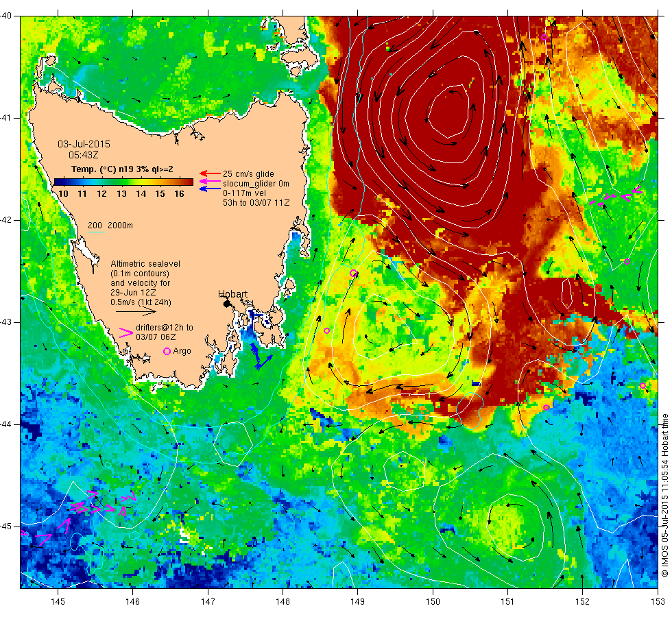This screenshot has height=617, width=672.
Task: Click the drifter chevron cluster near 41.8S 152.5E
Action: pos(616,196)
